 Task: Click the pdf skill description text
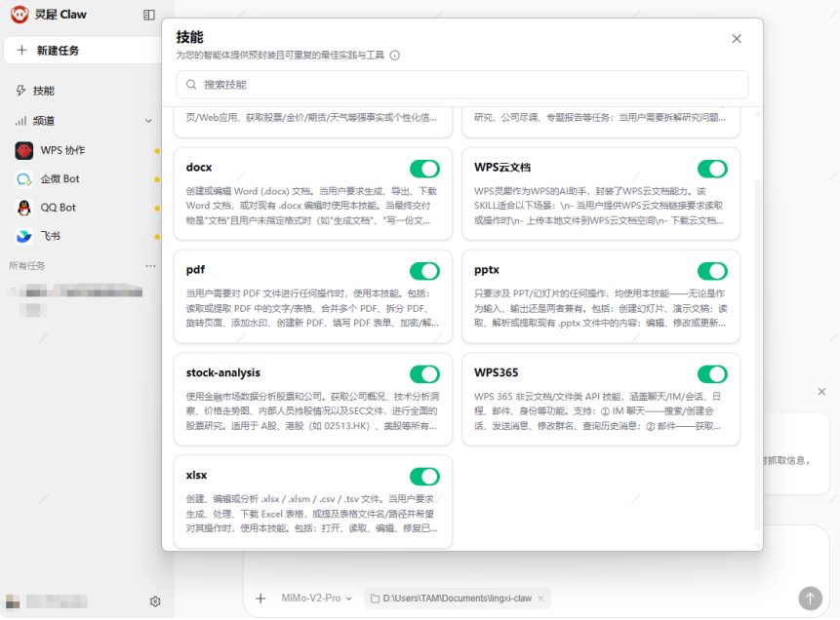point(312,308)
